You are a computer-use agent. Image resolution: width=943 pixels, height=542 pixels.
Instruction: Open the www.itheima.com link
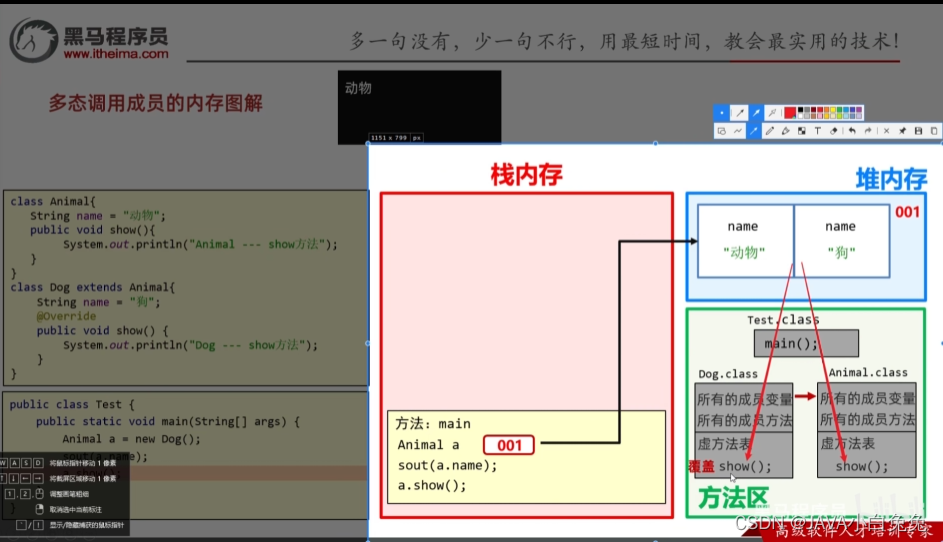click(116, 54)
